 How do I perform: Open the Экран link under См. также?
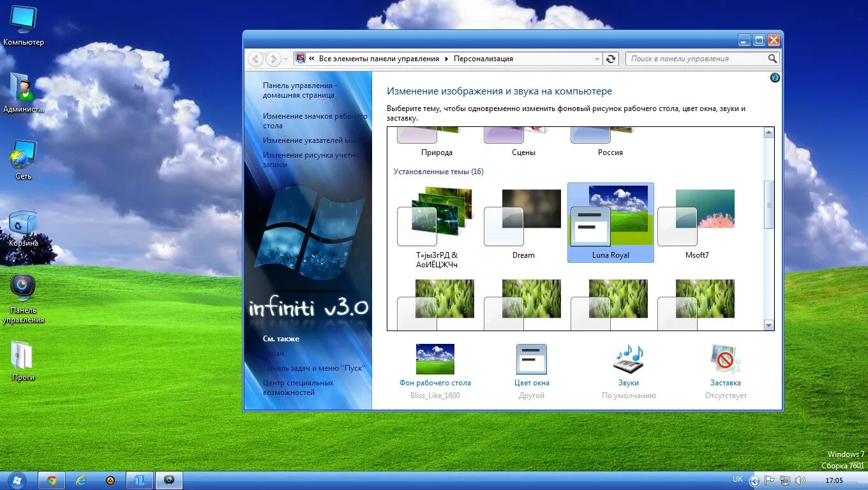pos(274,353)
